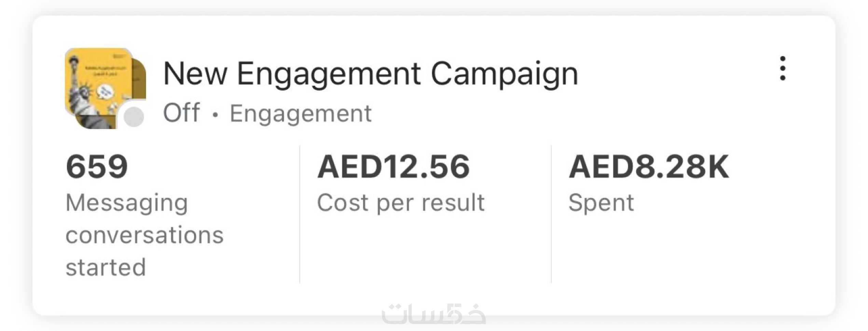Select the AED12.56 cost value
Image resolution: width=868 pixels, height=331 pixels.
394,167
